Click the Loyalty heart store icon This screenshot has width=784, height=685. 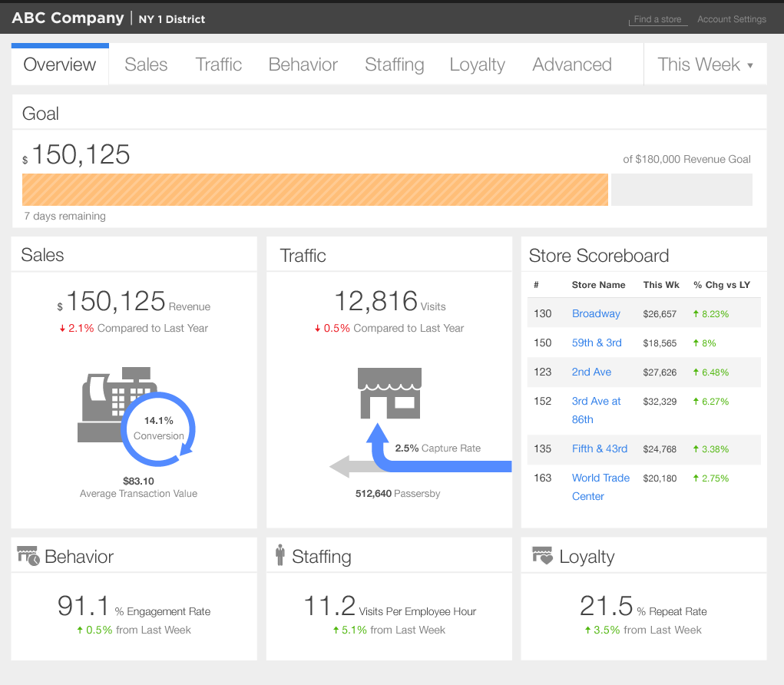tap(542, 555)
